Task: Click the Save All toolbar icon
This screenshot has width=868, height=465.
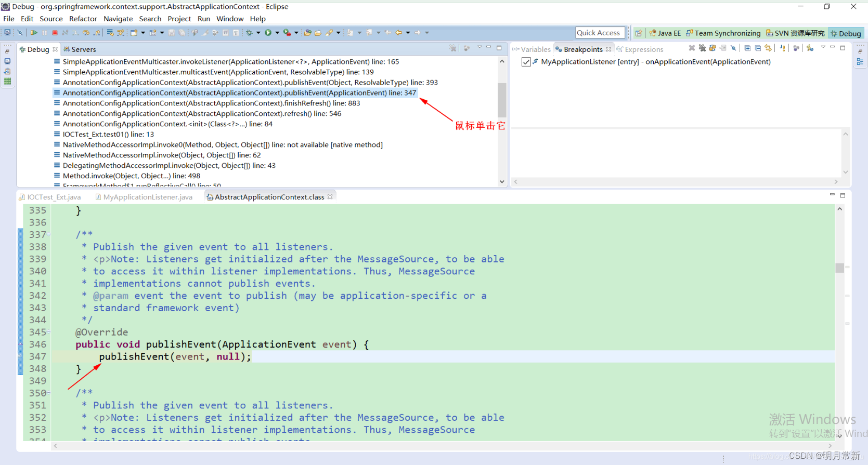Action: pos(182,33)
